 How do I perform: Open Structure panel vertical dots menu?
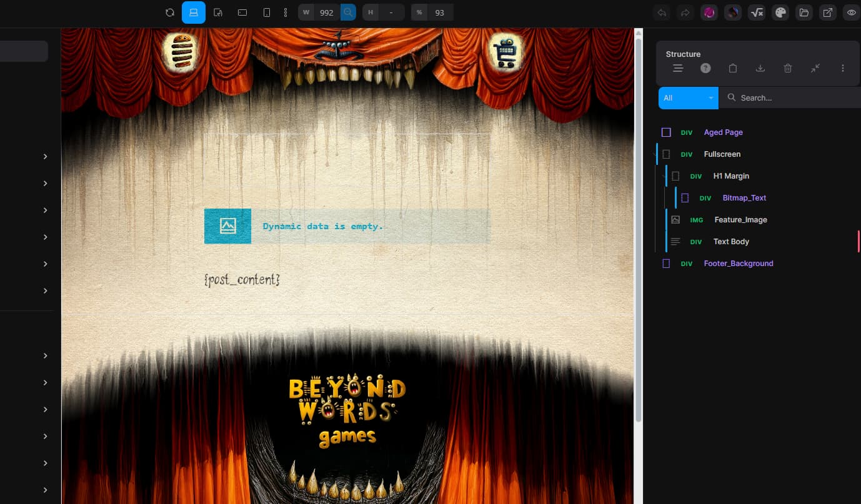point(843,69)
